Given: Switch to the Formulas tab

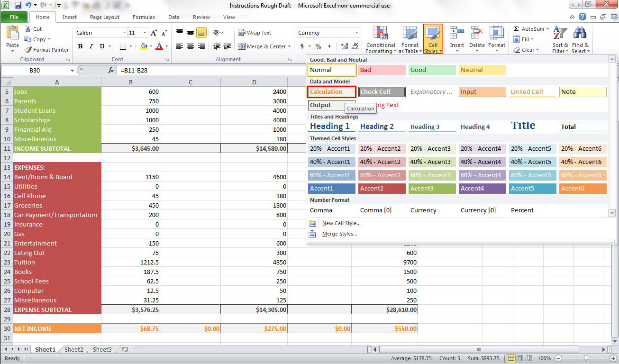Looking at the screenshot, I should 144,17.
